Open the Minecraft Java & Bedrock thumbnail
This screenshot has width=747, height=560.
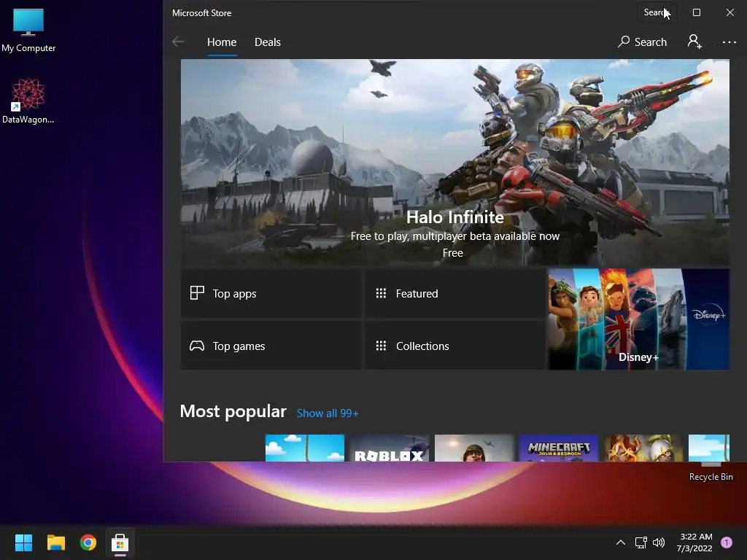pos(558,448)
